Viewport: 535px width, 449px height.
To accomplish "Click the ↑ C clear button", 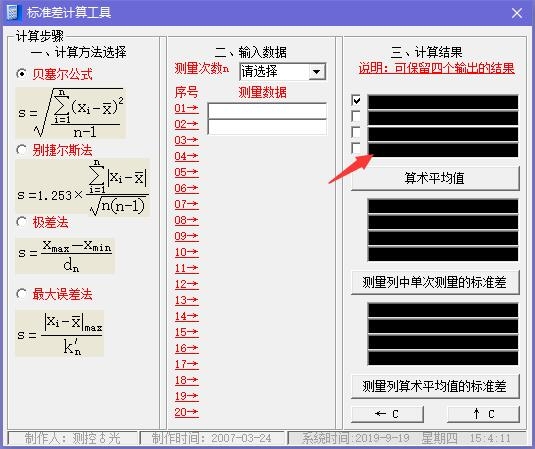I will pos(483,414).
